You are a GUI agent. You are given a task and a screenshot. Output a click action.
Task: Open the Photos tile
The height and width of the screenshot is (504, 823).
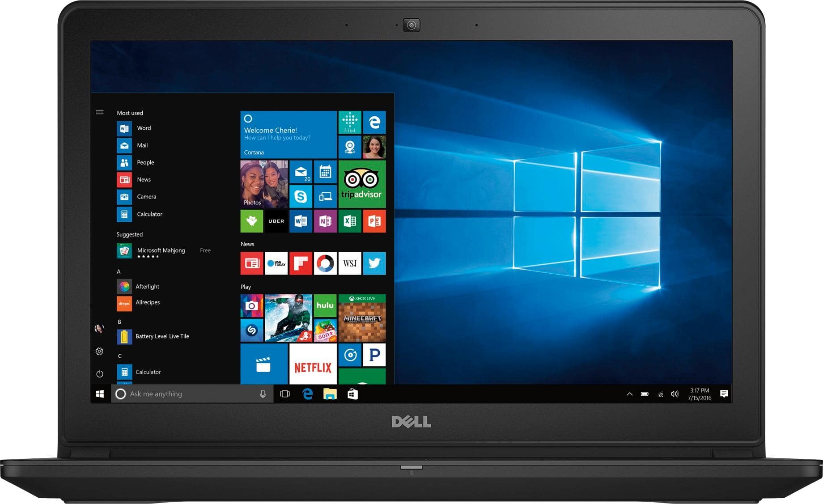pyautogui.click(x=264, y=184)
